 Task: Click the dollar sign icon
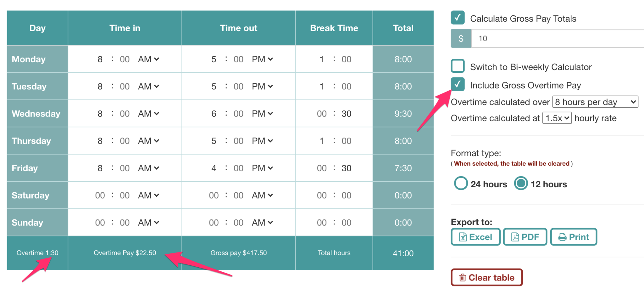tap(461, 38)
